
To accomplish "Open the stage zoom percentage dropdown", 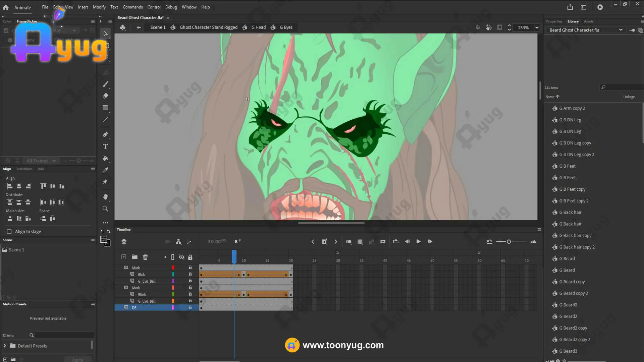I will coord(537,27).
